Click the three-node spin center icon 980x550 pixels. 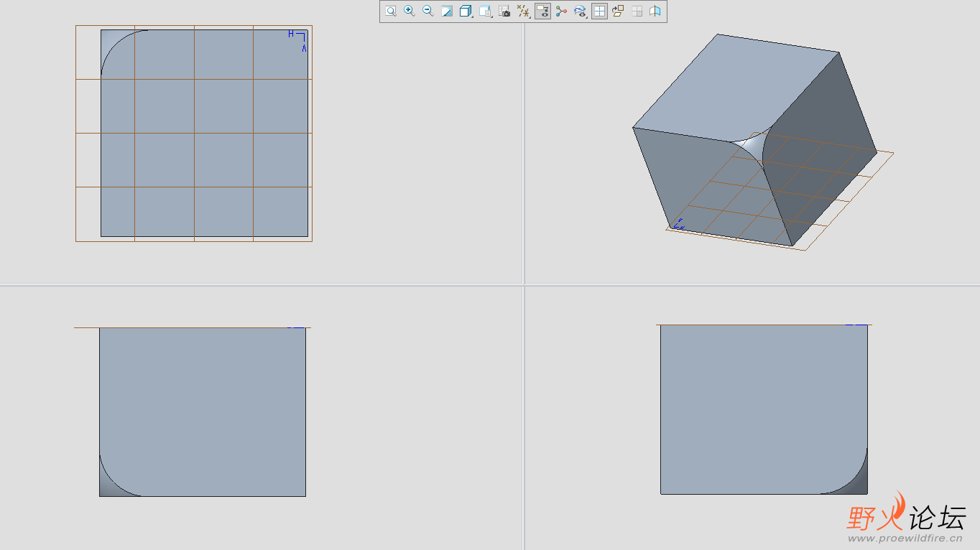(561, 11)
